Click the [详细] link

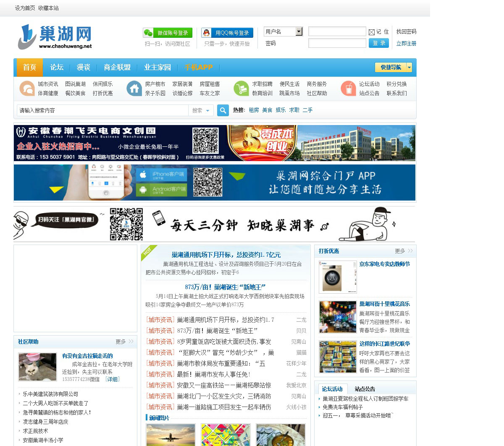tap(112, 379)
